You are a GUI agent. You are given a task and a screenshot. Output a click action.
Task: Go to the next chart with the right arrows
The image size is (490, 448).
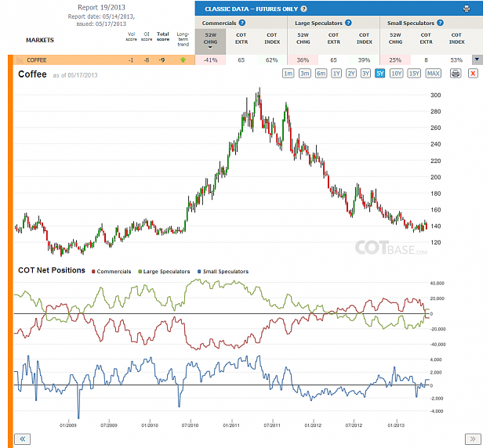tap(473, 439)
